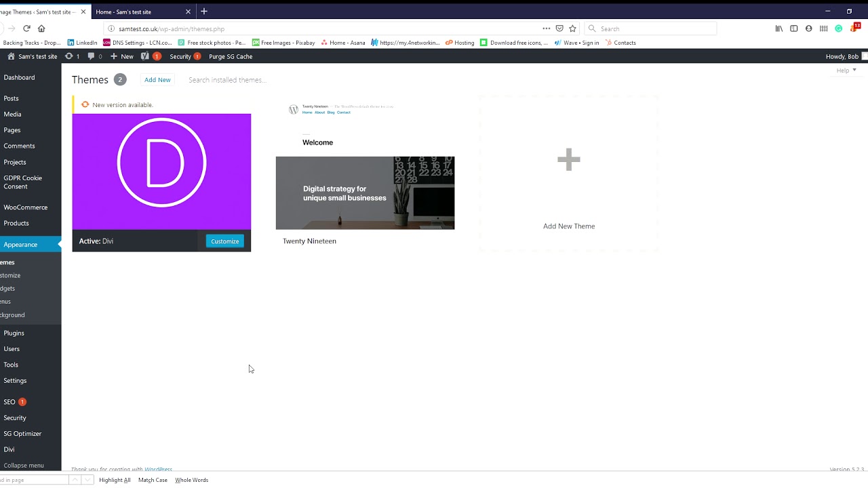Open WooCommerce in the sidebar
Screen dimensions: 868x488
coord(25,207)
